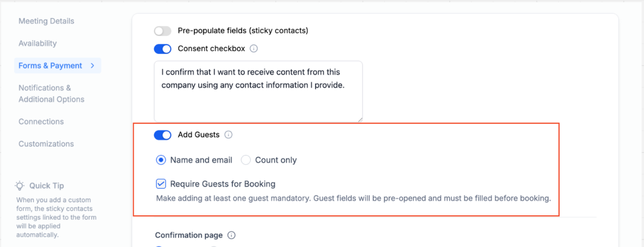Select the Name and email radio option
Image resolution: width=644 pixels, height=247 pixels.
(x=161, y=160)
